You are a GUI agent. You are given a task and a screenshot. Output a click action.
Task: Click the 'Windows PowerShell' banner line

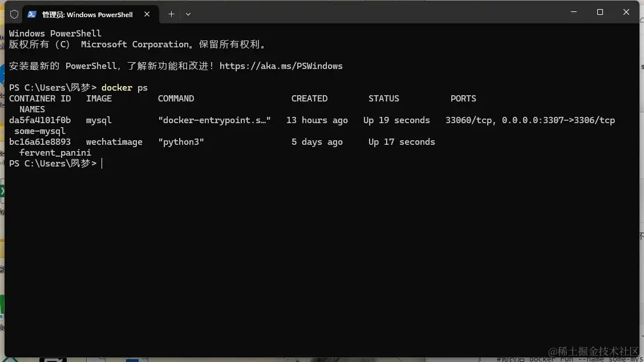55,34
